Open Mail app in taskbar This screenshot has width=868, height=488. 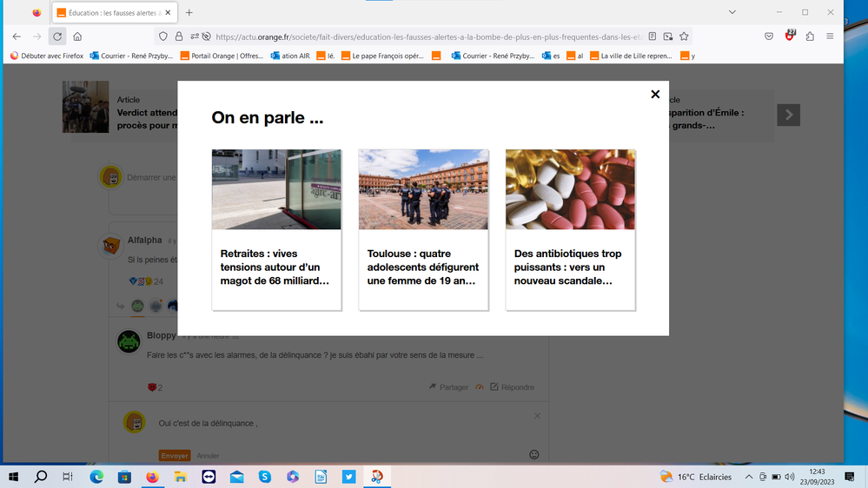(x=237, y=477)
